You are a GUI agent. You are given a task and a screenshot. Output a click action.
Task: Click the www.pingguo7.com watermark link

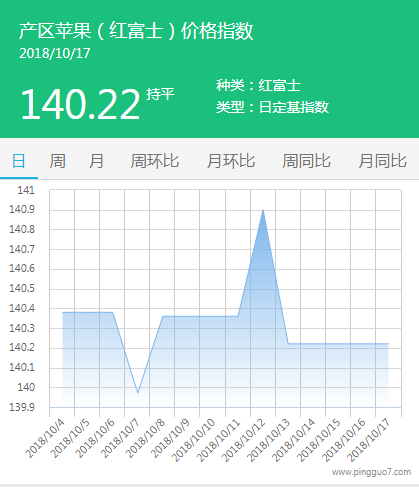[x=371, y=472]
